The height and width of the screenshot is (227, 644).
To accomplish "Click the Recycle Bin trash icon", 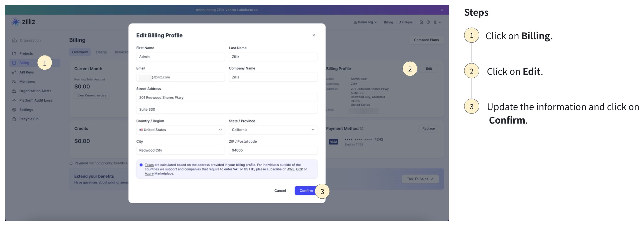I will [14, 119].
